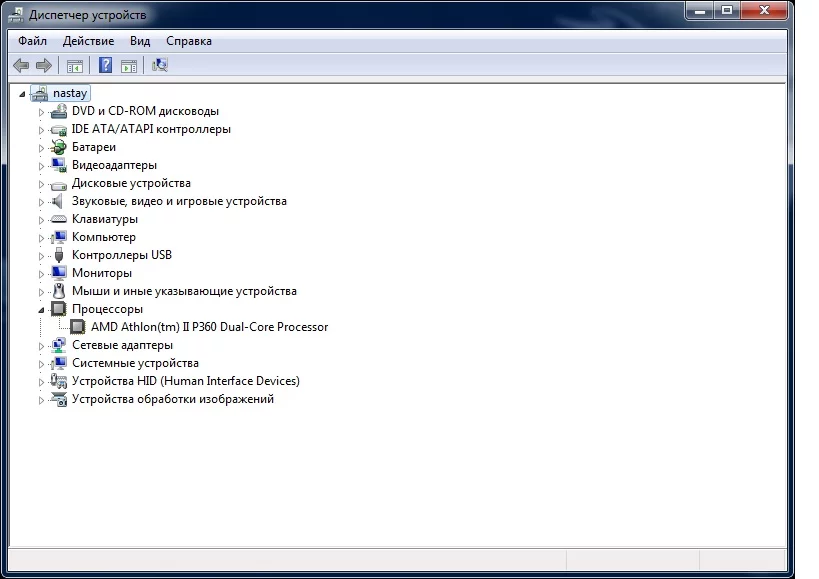Click the Мониторы monitor icon
Viewport: 819px width, 579px height.
click(x=58, y=273)
